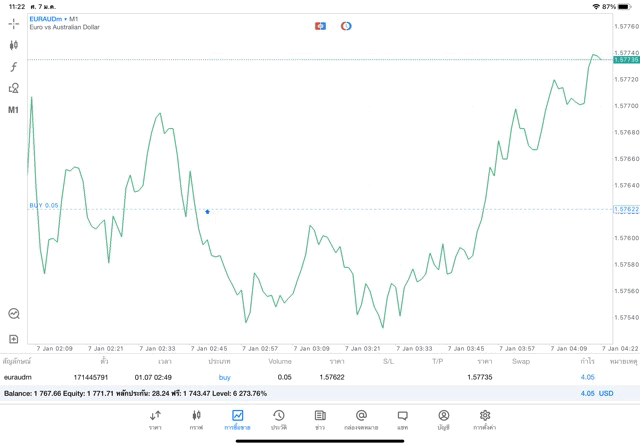Open the drawing objects shapes icon
640x447 pixels.
[x=14, y=88]
